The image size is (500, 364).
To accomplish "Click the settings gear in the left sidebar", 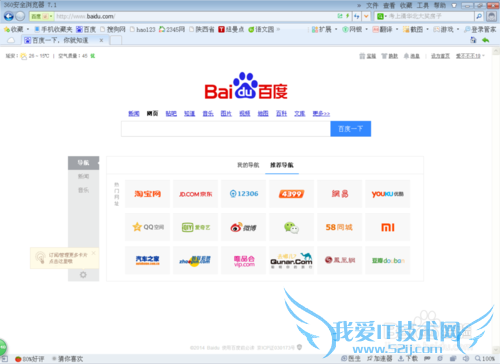I will tap(83, 275).
